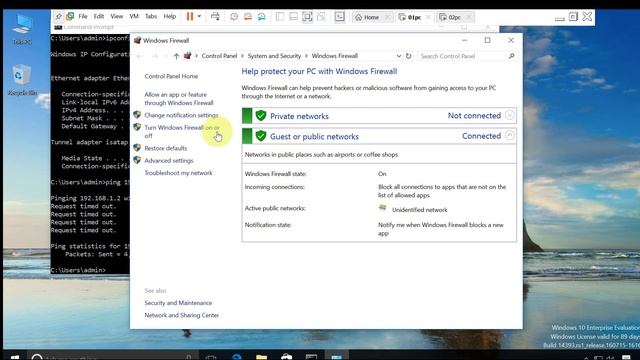Open the Tabs menu
The width and height of the screenshot is (640, 360).
(151, 16)
